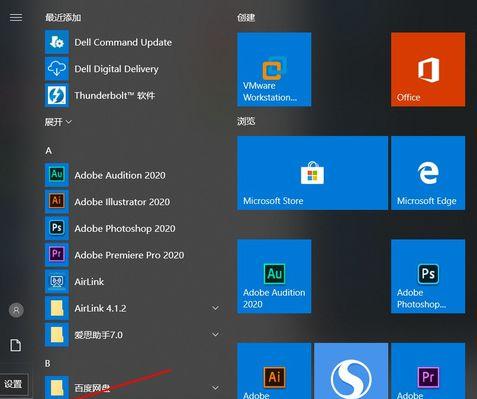Launch the Microsoft Edge tile

[428, 173]
